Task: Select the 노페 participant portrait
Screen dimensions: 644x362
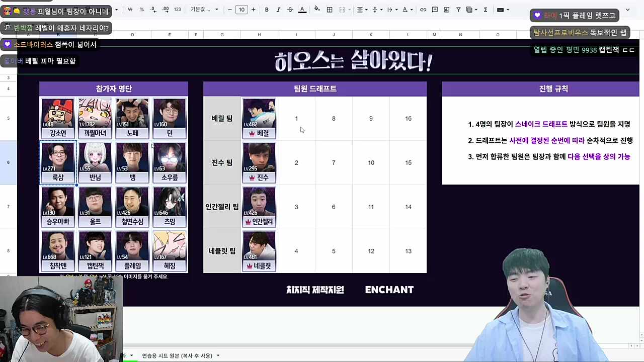Action: pyautogui.click(x=132, y=118)
